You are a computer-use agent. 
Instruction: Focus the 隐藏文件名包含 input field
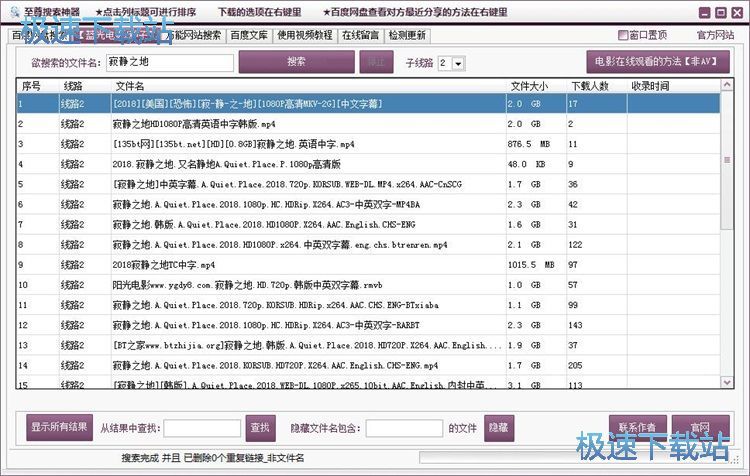[404, 428]
